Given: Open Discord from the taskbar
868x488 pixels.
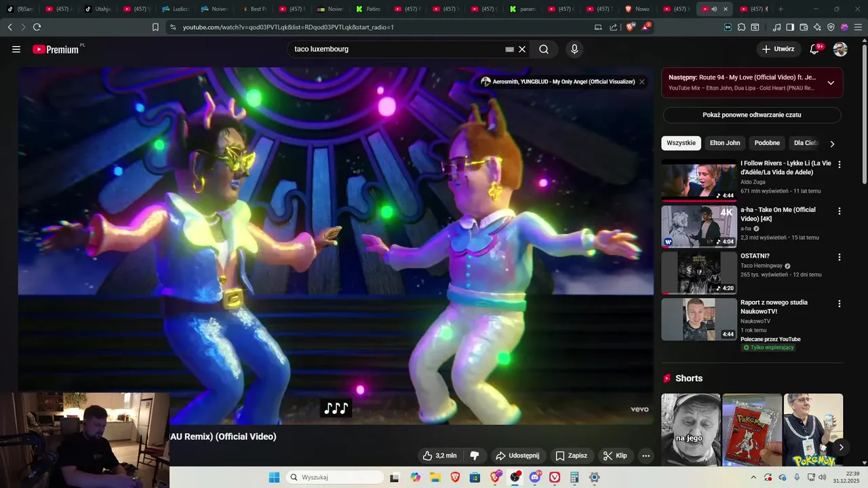Looking at the screenshot, I should coord(535,477).
